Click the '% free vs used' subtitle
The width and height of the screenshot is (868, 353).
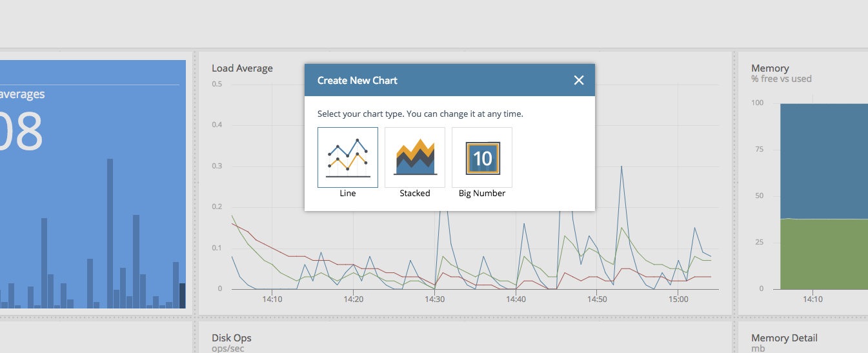tap(782, 79)
